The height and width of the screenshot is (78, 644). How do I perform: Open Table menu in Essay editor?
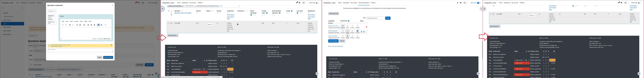(85, 21)
